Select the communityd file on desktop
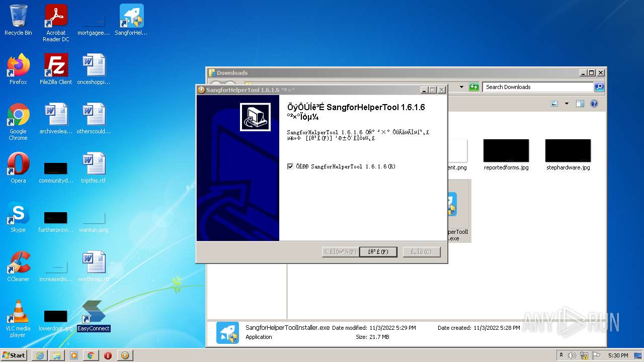Image resolution: width=644 pixels, height=362 pixels. click(x=56, y=171)
